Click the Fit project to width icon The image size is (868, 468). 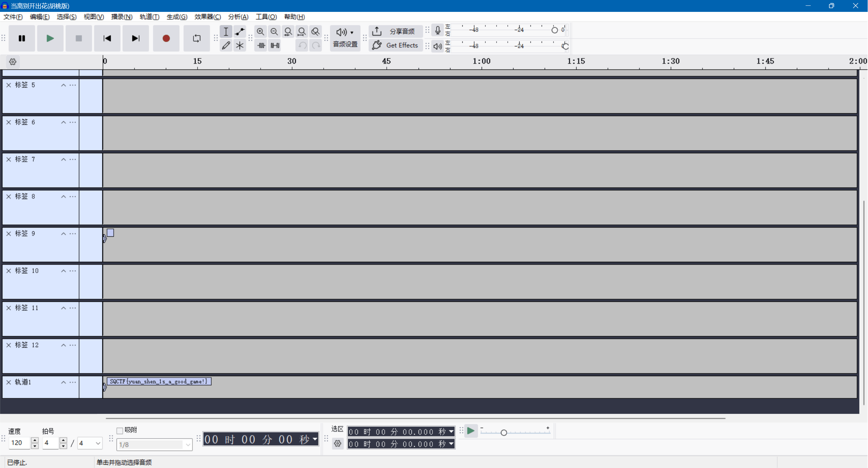(x=301, y=32)
